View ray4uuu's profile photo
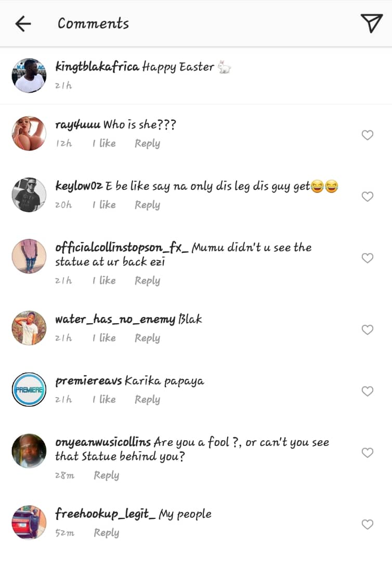 coord(29,134)
